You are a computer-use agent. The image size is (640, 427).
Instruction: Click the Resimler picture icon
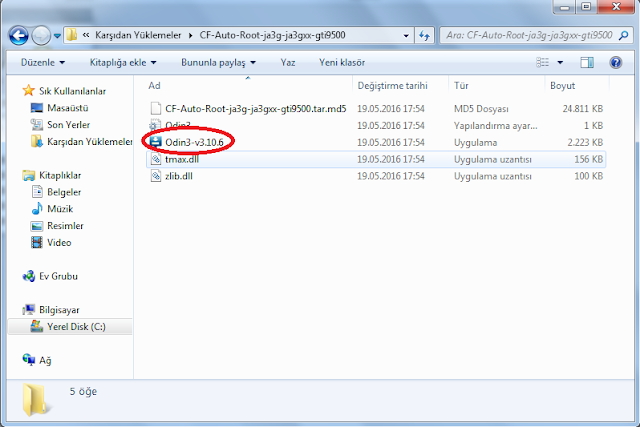pyautogui.click(x=37, y=226)
